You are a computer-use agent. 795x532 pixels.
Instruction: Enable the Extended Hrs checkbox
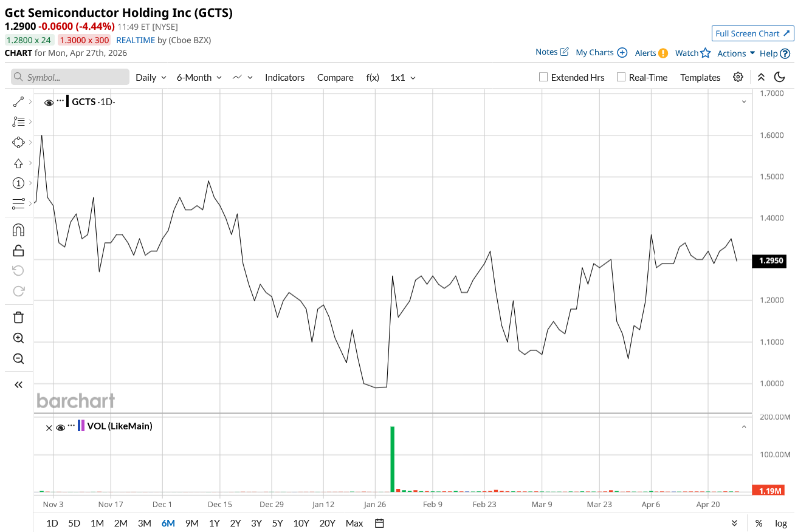[x=543, y=77]
